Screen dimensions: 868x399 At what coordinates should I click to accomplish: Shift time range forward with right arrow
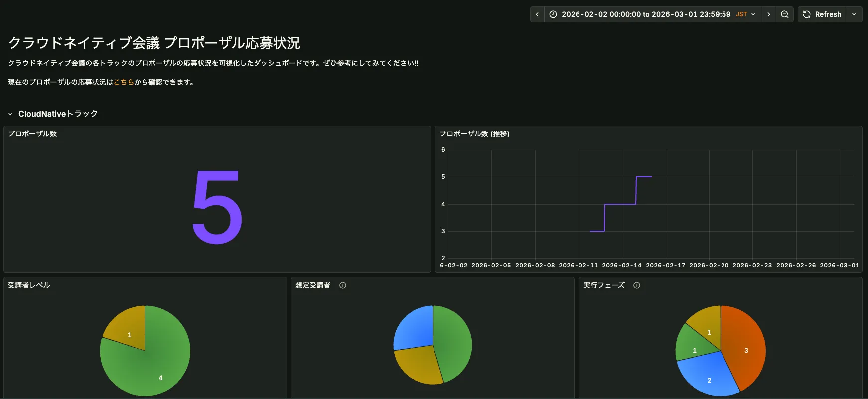pos(769,14)
